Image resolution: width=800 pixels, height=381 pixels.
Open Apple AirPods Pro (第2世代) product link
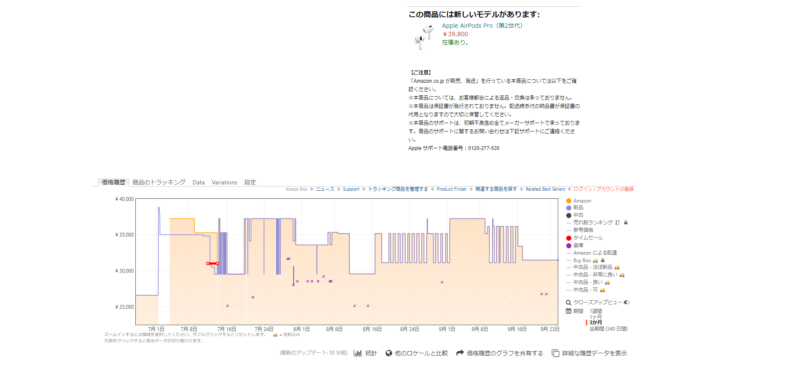[x=482, y=26]
